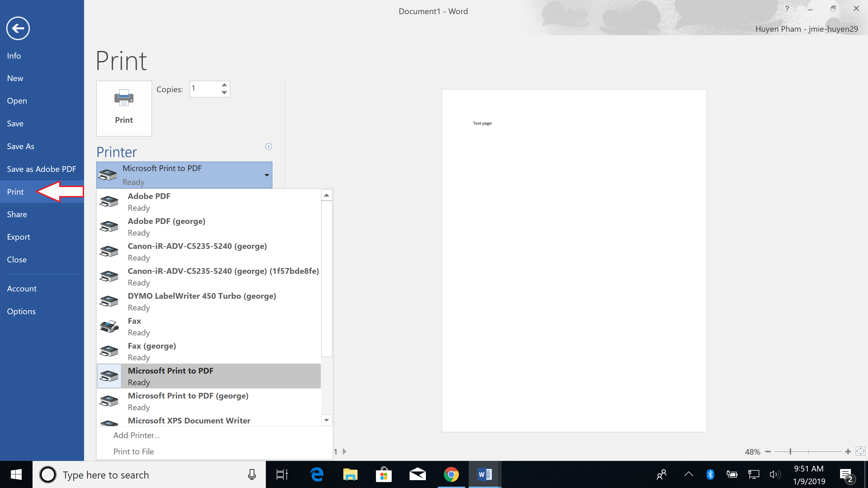Select Adobe PDF (george) printer
The height and width of the screenshot is (488, 868).
click(209, 227)
